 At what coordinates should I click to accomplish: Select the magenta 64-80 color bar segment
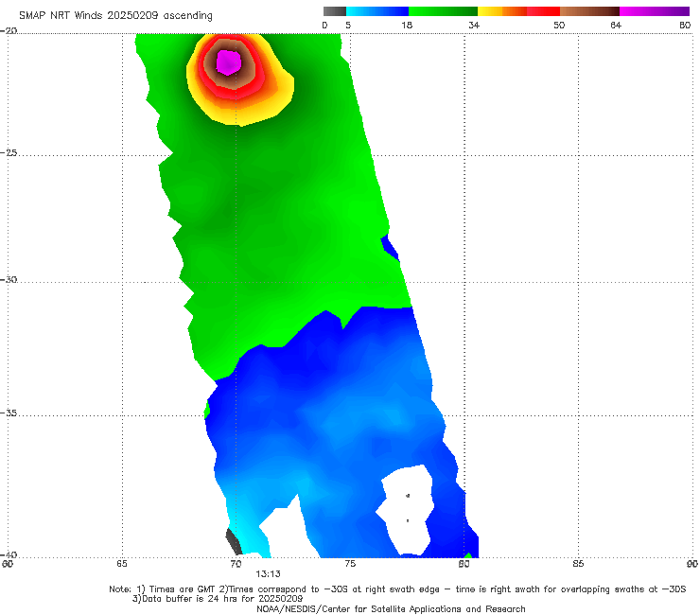[655, 11]
